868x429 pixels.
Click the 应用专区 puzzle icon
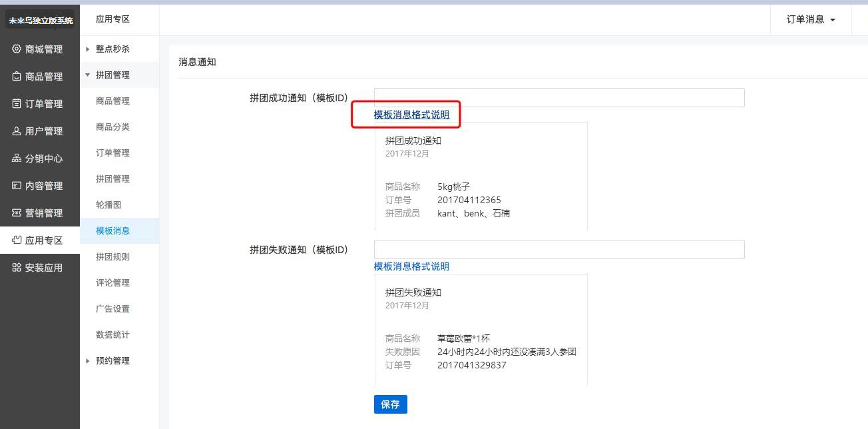tap(17, 240)
